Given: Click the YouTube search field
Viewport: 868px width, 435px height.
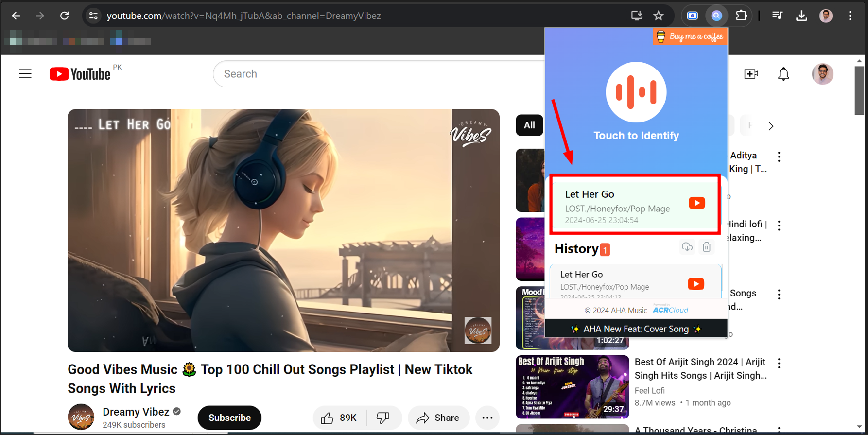Looking at the screenshot, I should [379, 74].
